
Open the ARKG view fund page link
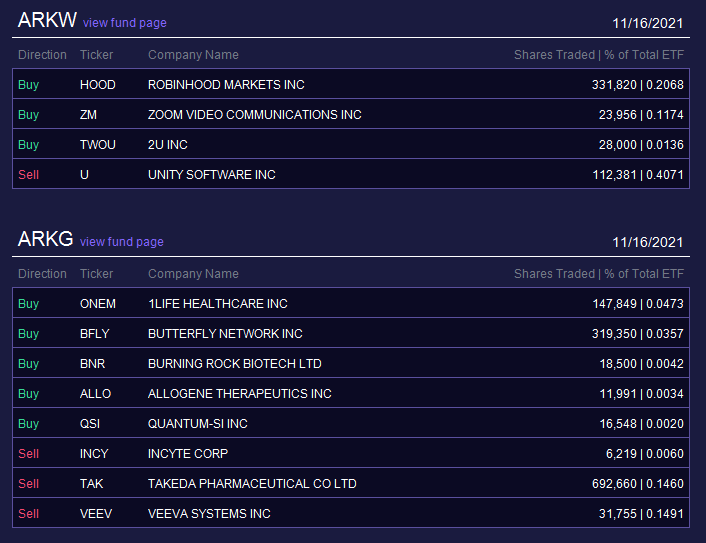tap(122, 242)
